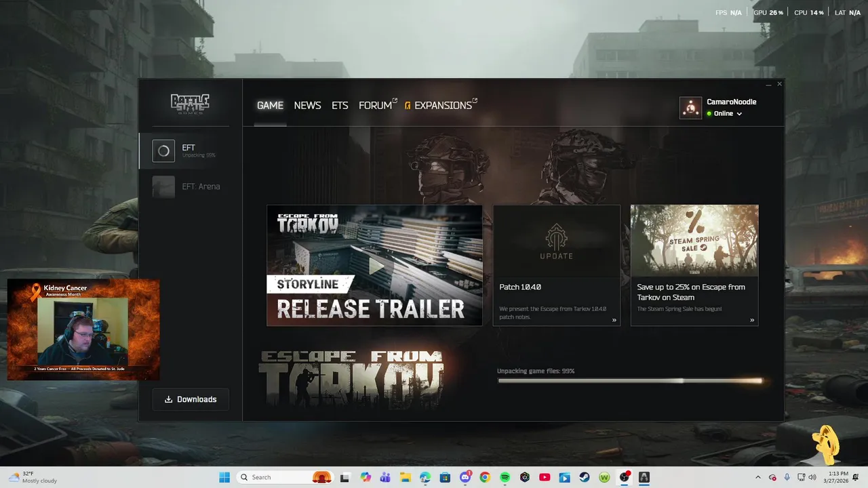Click the 'Unpacking game files: 99%' text
Image resolution: width=868 pixels, height=488 pixels.
tap(536, 371)
